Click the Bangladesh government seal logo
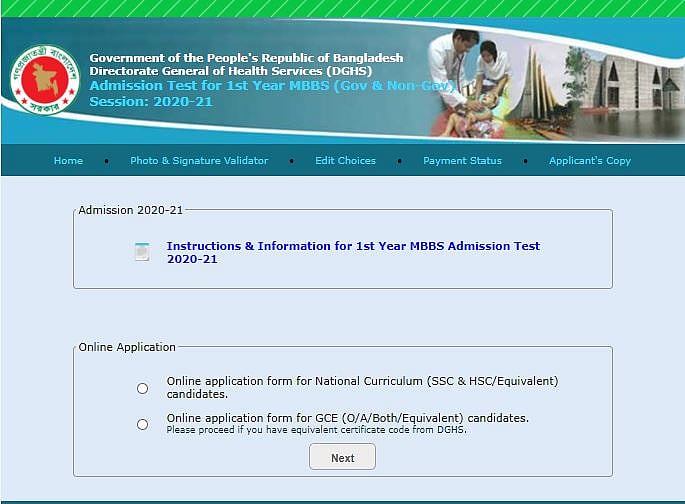685x504 pixels. tap(44, 79)
